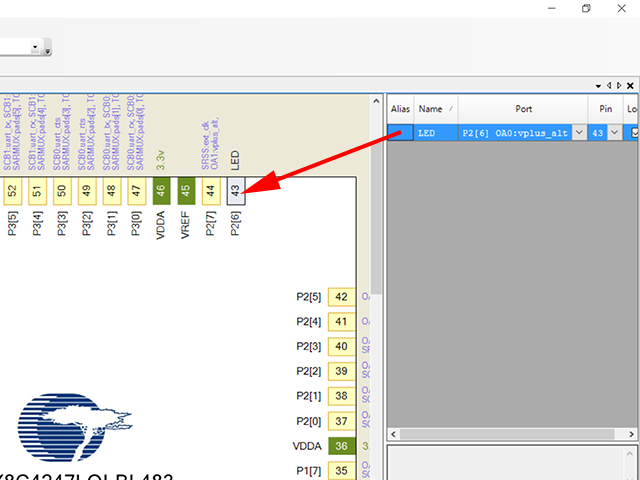Viewport: 640px width, 480px height.
Task: Select VREF pin 45 on the chip
Action: (x=186, y=191)
